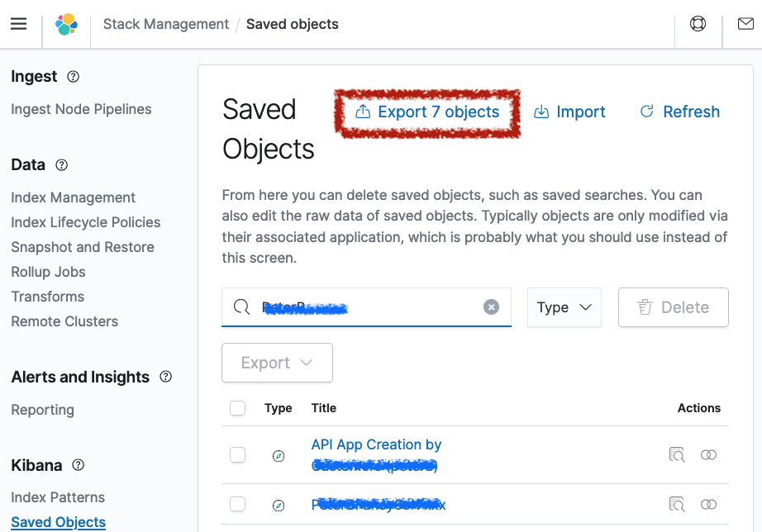Open Remote Clusters
The image size is (762, 532).
click(64, 321)
